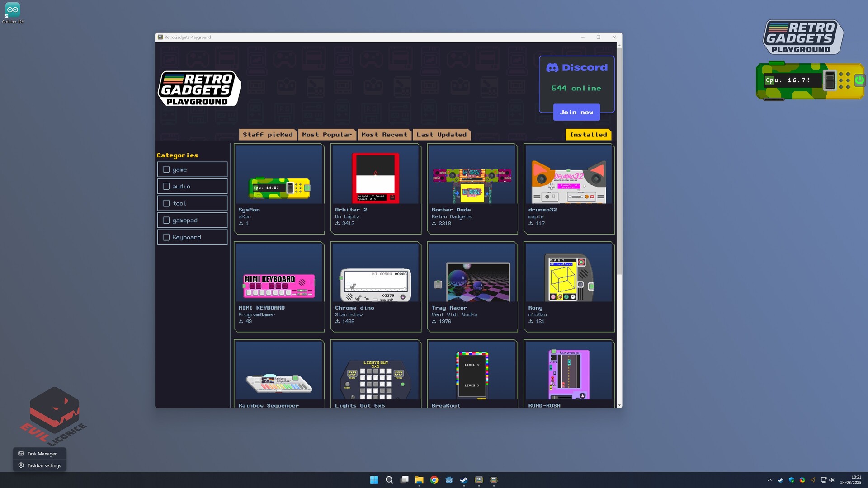868x488 pixels.
Task: Select the Tray Racer gadget
Action: [472, 285]
